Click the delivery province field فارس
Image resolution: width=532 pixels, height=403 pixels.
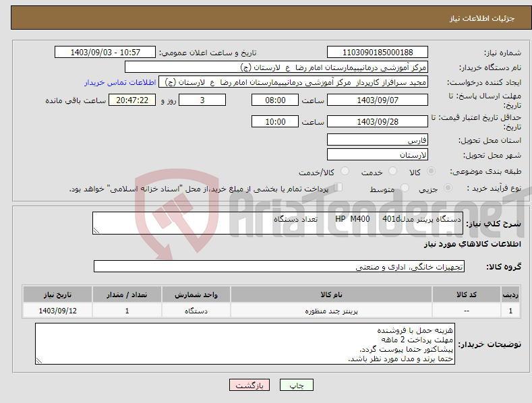click(378, 139)
